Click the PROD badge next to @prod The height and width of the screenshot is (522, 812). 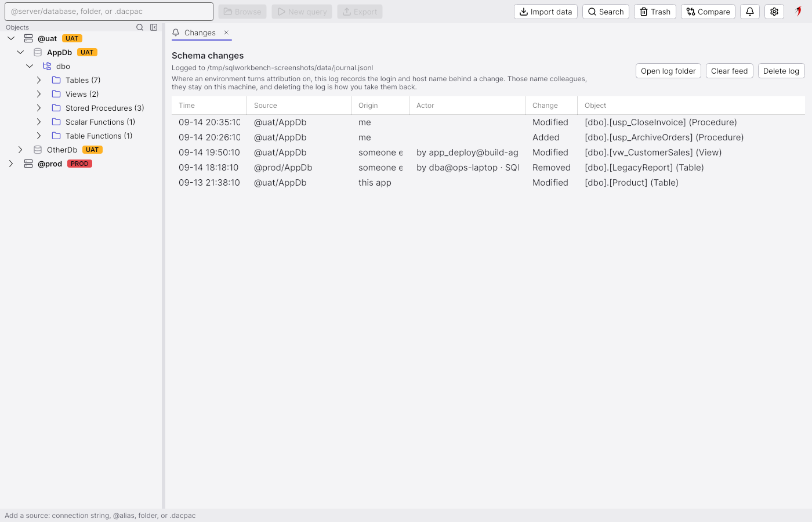[79, 164]
